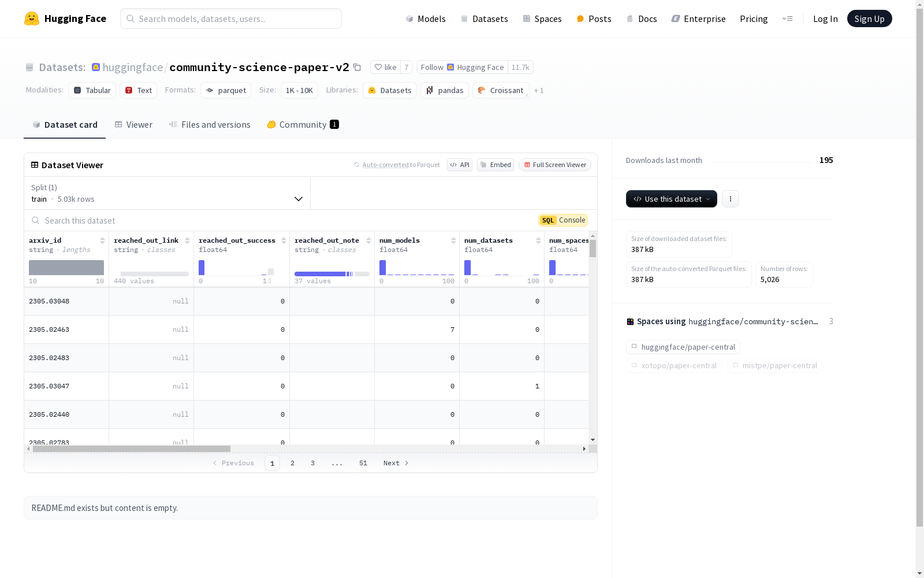Go to Models in the navigation
Image resolution: width=924 pixels, height=578 pixels.
pos(426,18)
